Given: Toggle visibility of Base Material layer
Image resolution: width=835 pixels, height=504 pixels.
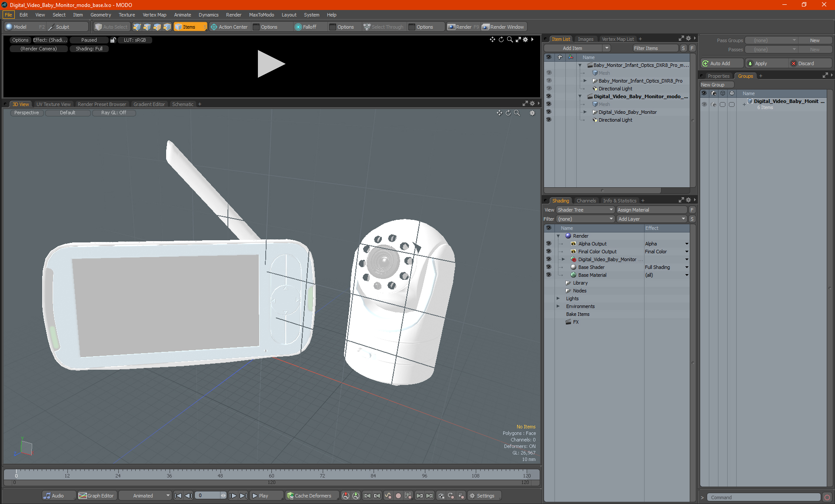Looking at the screenshot, I should click(548, 275).
